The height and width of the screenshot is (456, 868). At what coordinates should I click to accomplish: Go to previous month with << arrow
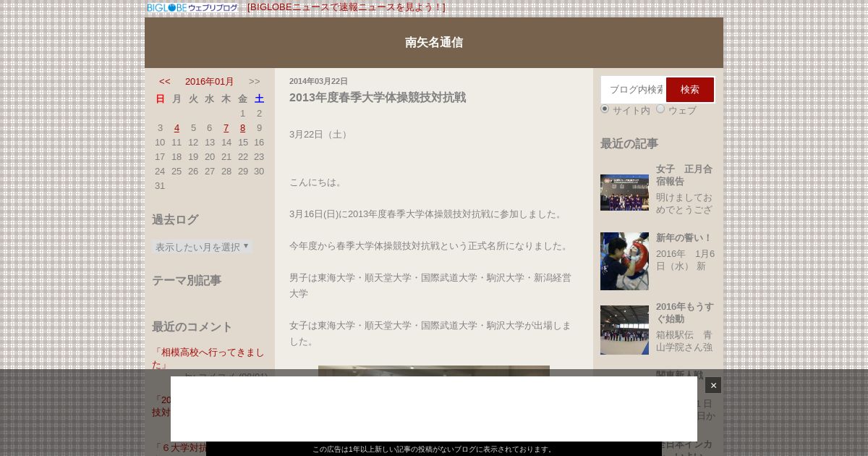click(x=165, y=82)
